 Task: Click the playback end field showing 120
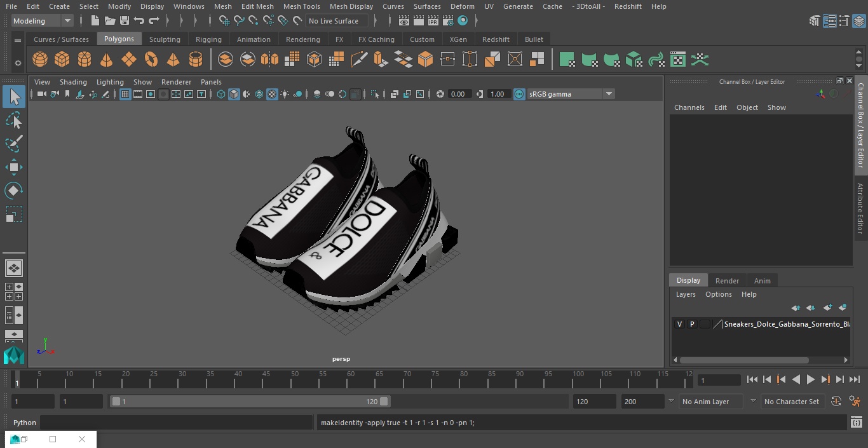click(x=594, y=402)
